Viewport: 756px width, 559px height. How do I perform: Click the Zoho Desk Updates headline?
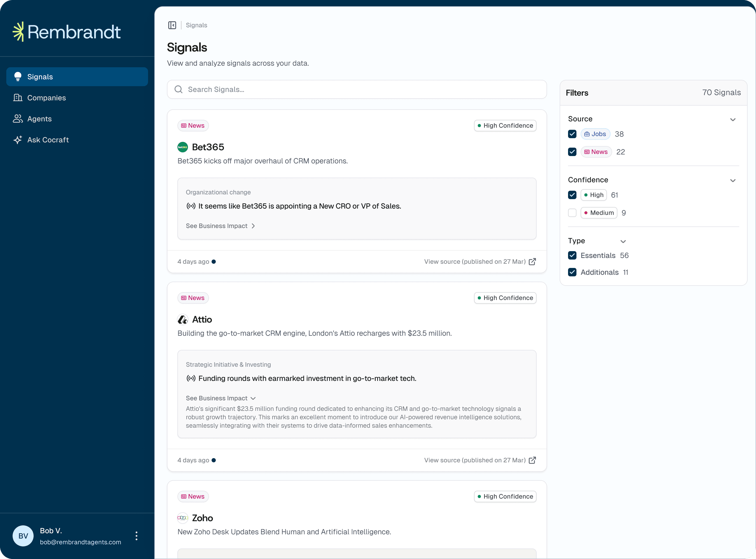[284, 532]
